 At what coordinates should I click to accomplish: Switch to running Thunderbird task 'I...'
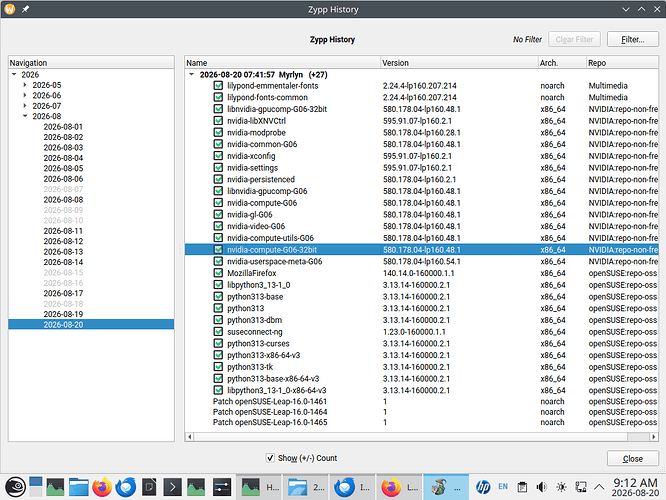click(353, 487)
